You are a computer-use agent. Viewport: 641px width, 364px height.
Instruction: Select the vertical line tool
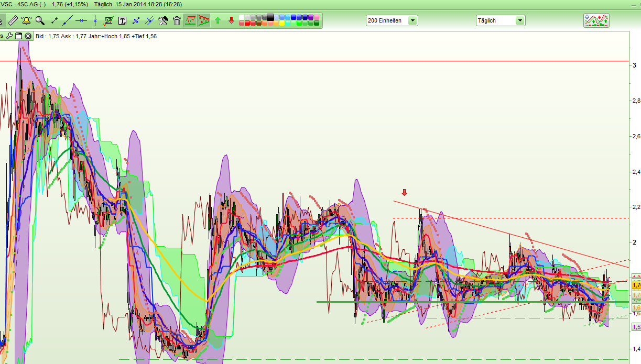[95, 21]
